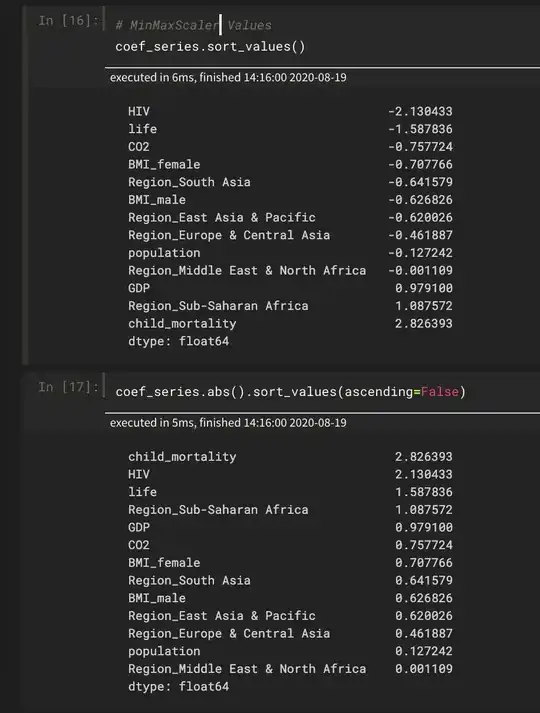Click the In [17] cell prompt
This screenshot has height=713, width=540.
pyautogui.click(x=68, y=387)
